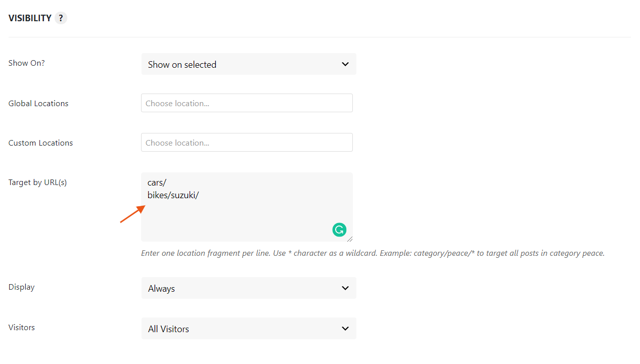Place cursor after bikes/suzuki/ line
Viewport: 640px width, 364px height.
pos(199,195)
